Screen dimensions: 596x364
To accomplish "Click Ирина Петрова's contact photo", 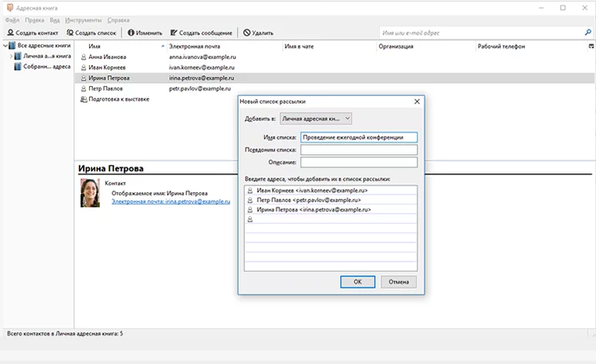I will (x=90, y=193).
